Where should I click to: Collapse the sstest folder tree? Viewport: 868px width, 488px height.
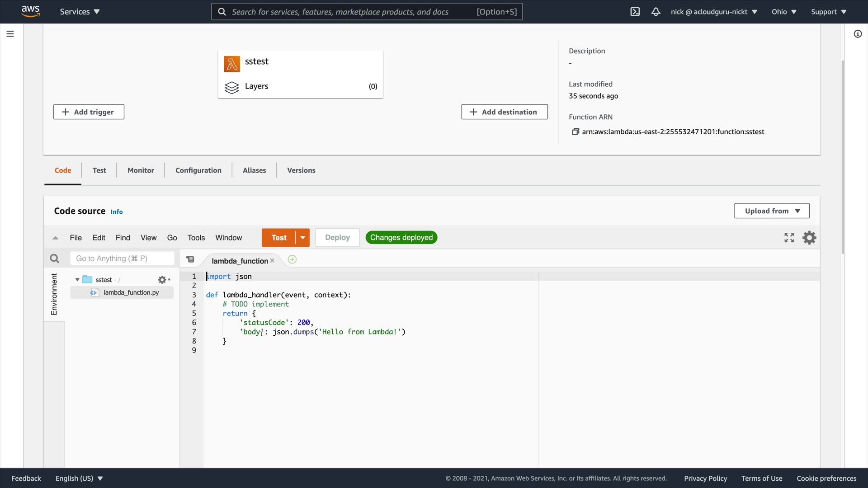pyautogui.click(x=77, y=280)
